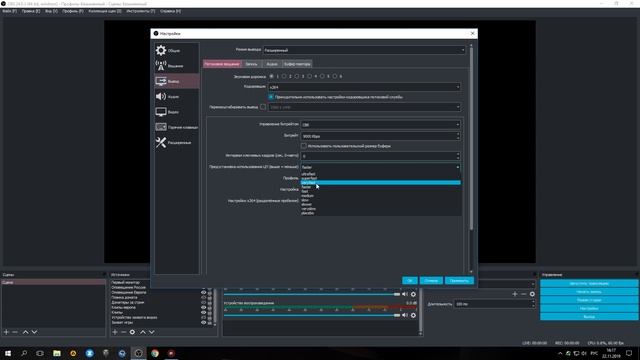Remove the selected scene with minus icon
This screenshot has width=640, height=360.
[15, 332]
